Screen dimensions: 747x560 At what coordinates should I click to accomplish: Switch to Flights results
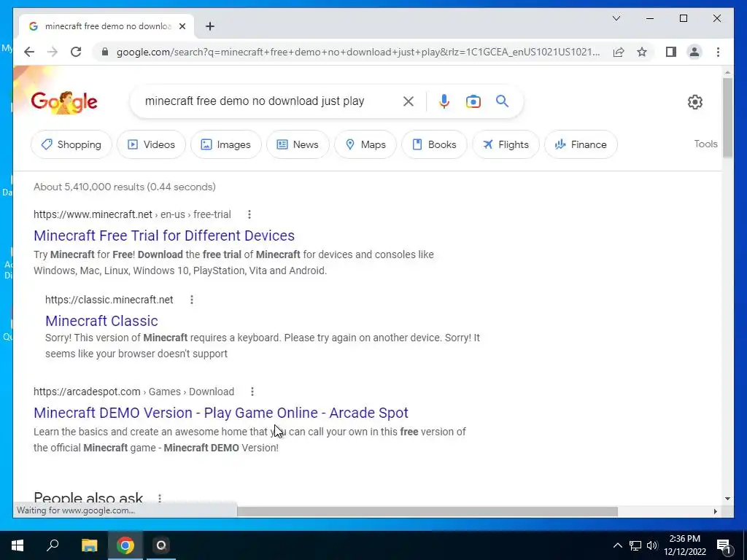tap(506, 144)
